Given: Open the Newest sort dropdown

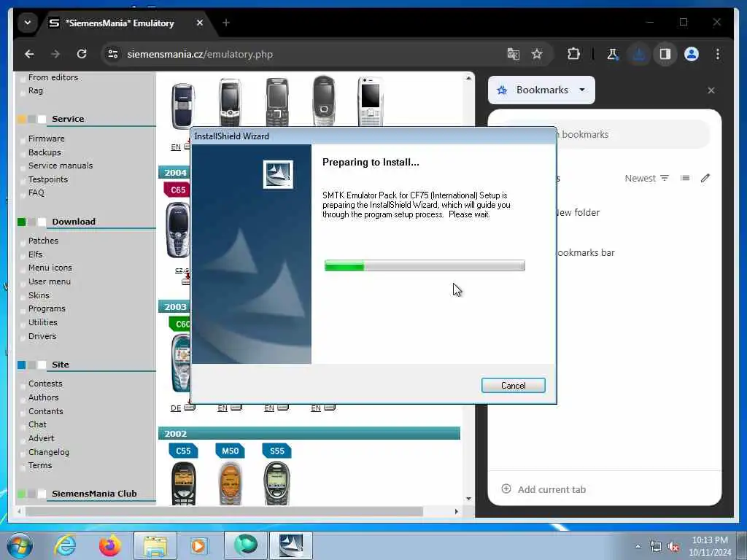Looking at the screenshot, I should coord(646,178).
